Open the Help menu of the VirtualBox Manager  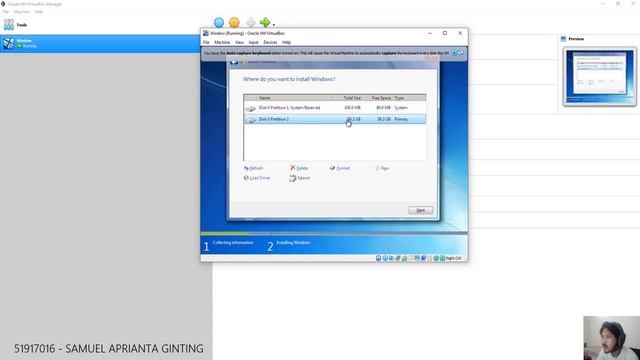click(38, 12)
